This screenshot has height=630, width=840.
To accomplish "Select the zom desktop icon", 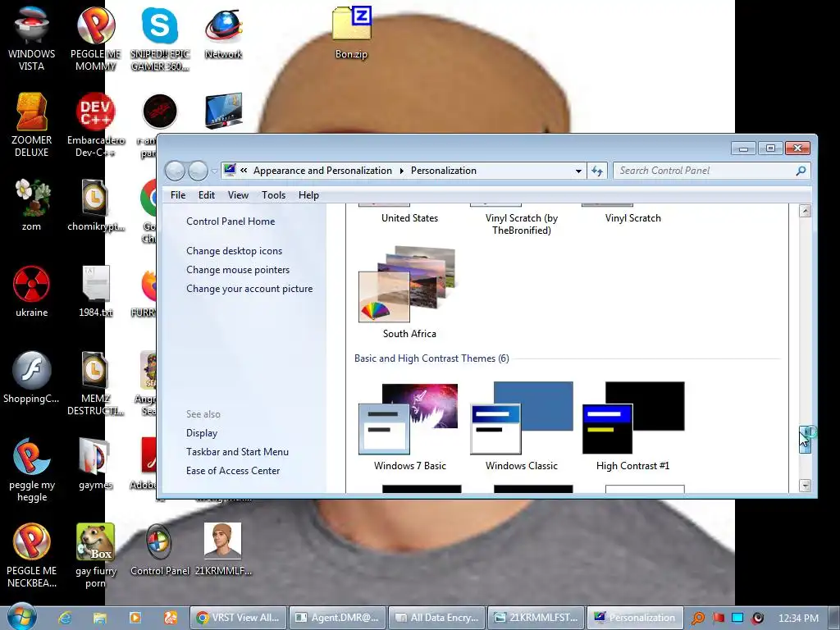I will 31,204.
